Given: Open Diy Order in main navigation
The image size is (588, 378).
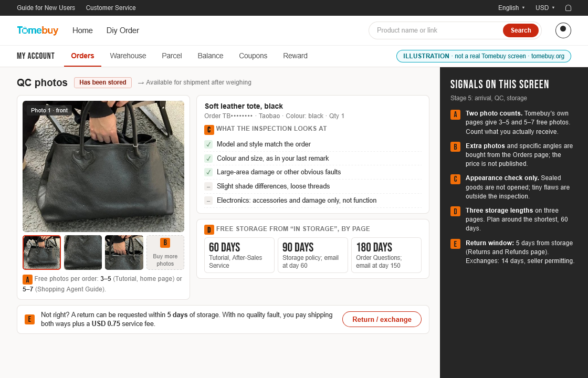Looking at the screenshot, I should pos(123,30).
